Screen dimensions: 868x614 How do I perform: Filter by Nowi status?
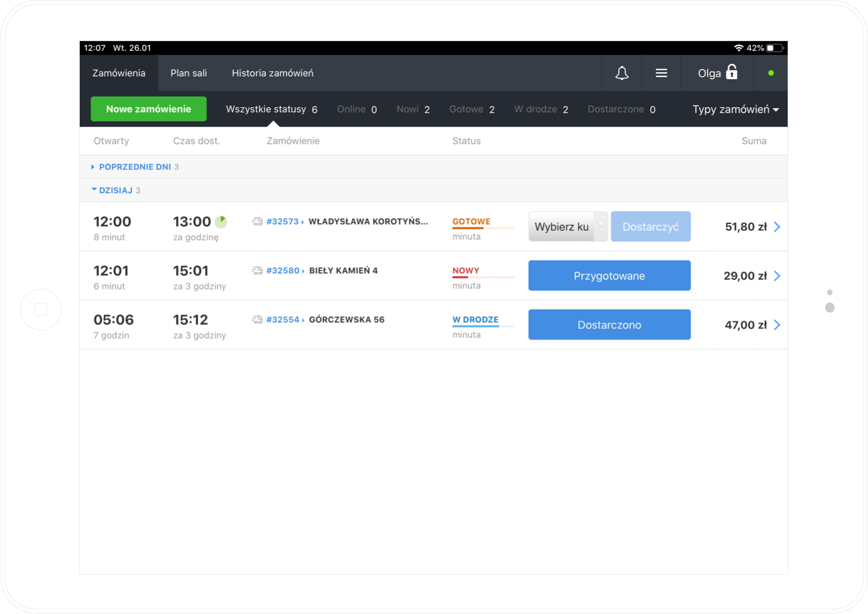[x=413, y=110]
